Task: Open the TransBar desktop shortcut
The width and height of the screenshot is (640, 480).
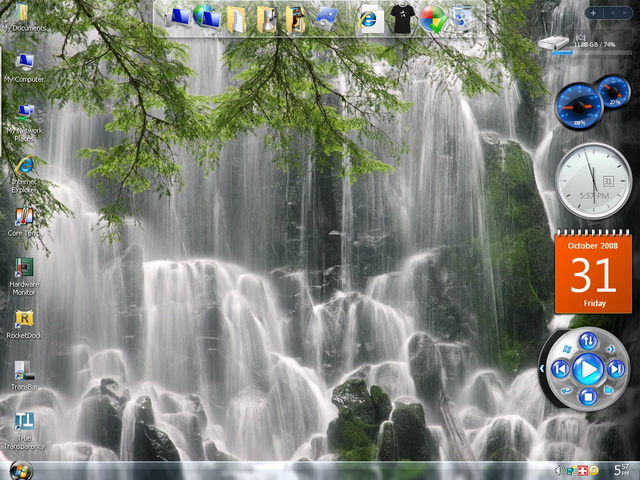Action: 24,372
